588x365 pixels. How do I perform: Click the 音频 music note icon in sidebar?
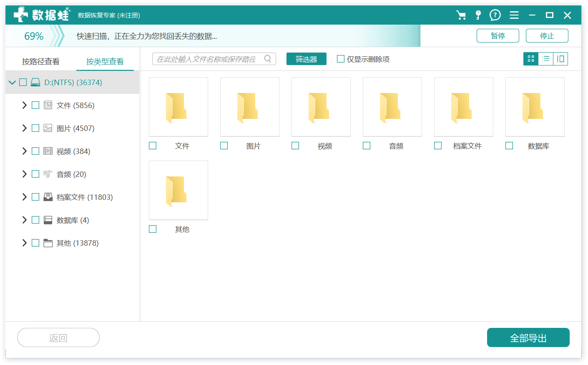coord(48,174)
